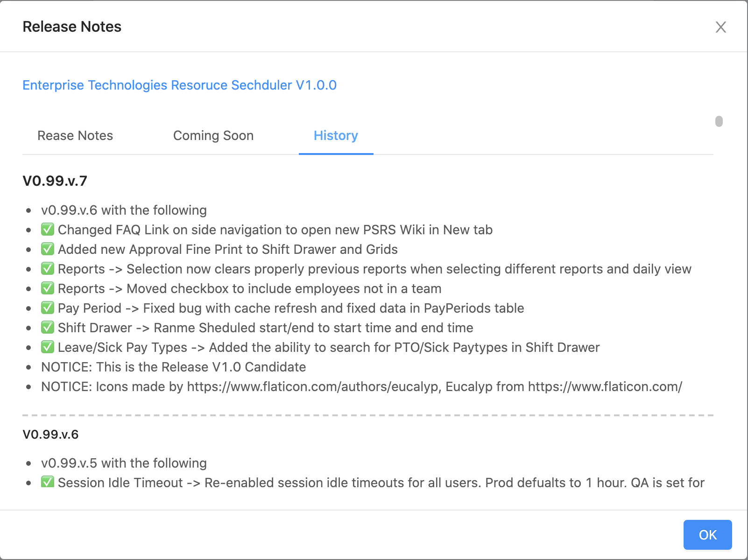The width and height of the screenshot is (748, 560).
Task: Click the Release V1.0 Candidate notice
Action: click(173, 367)
